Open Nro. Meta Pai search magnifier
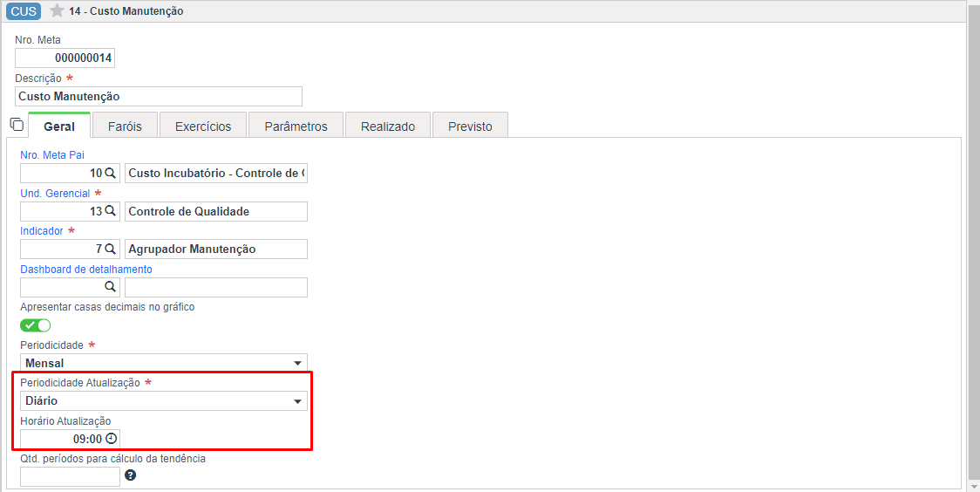The height and width of the screenshot is (492, 980). (110, 174)
